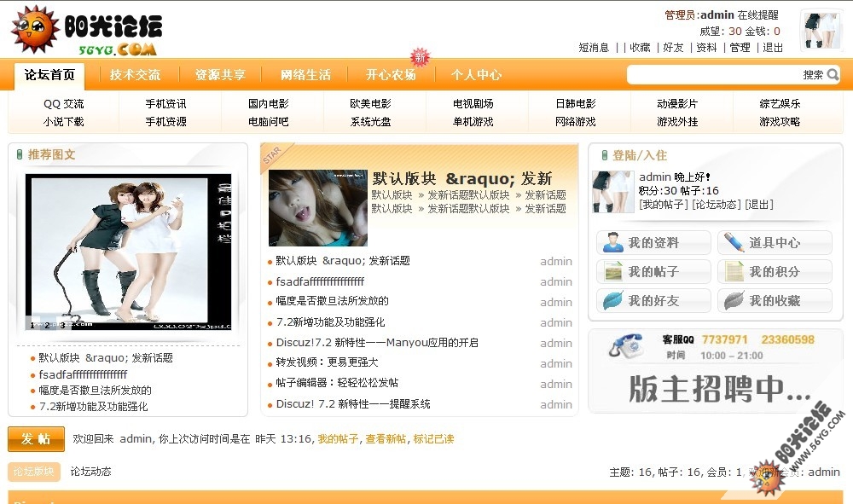
Task: Open the 技术交流 nav tab
Action: (x=135, y=75)
